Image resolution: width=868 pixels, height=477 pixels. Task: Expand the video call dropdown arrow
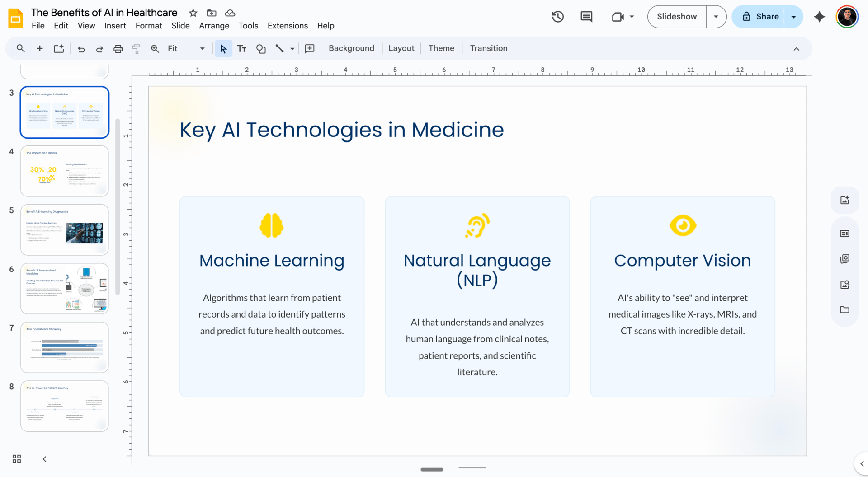tap(632, 17)
